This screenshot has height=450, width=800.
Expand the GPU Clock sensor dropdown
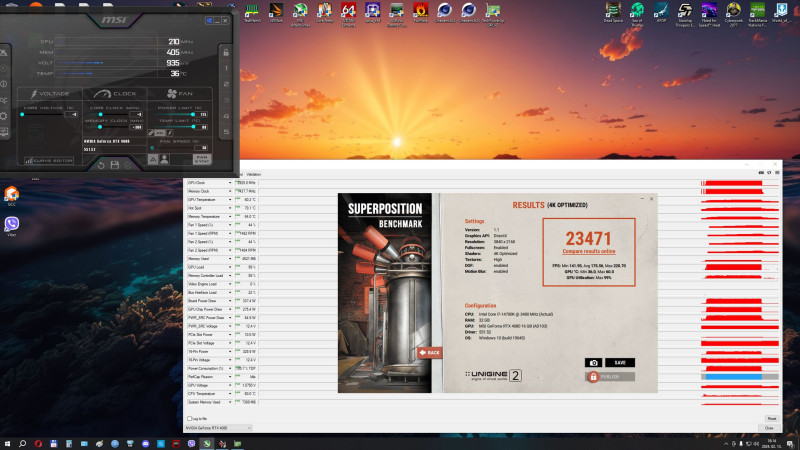point(230,183)
